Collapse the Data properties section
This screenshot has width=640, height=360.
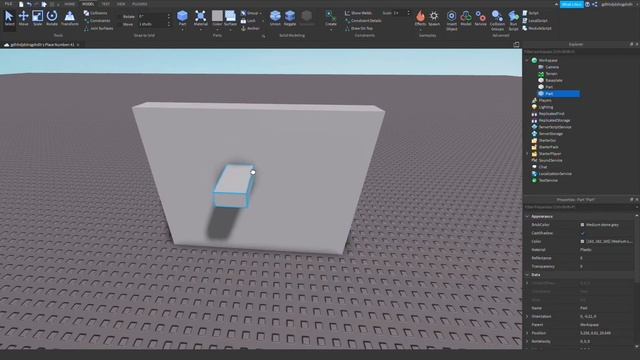coord(527,275)
